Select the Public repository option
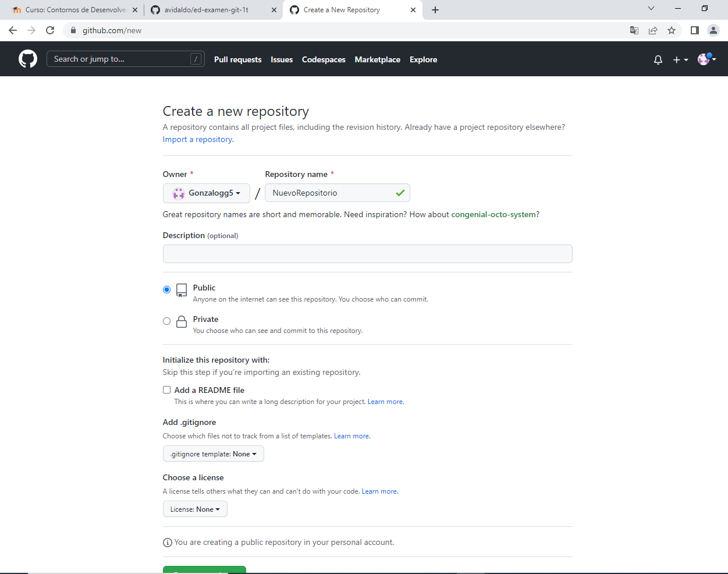The width and height of the screenshot is (728, 574). point(166,289)
